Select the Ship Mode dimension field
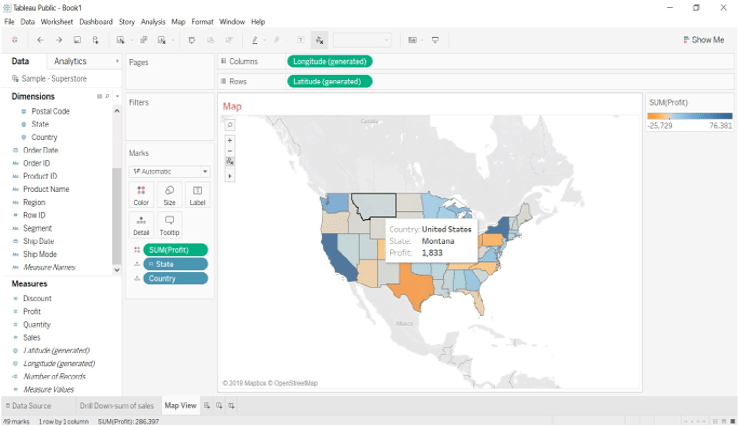This screenshot has width=739, height=425. click(40, 254)
